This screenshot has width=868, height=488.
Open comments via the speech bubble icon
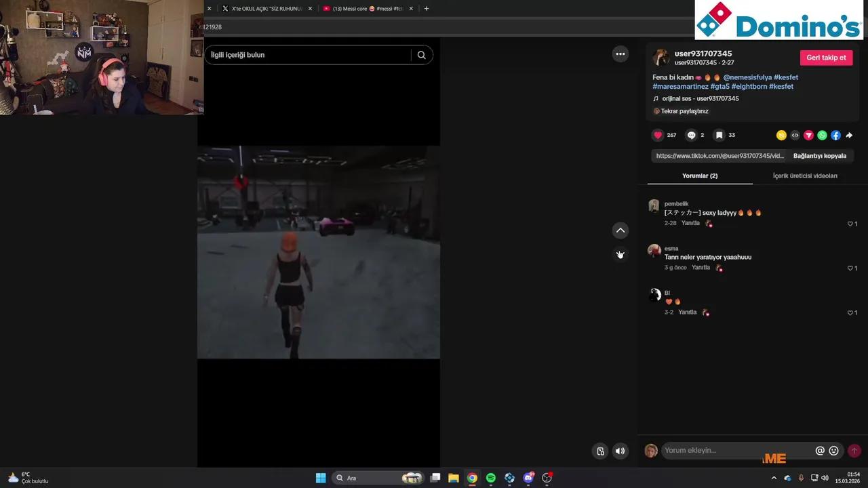click(x=691, y=135)
